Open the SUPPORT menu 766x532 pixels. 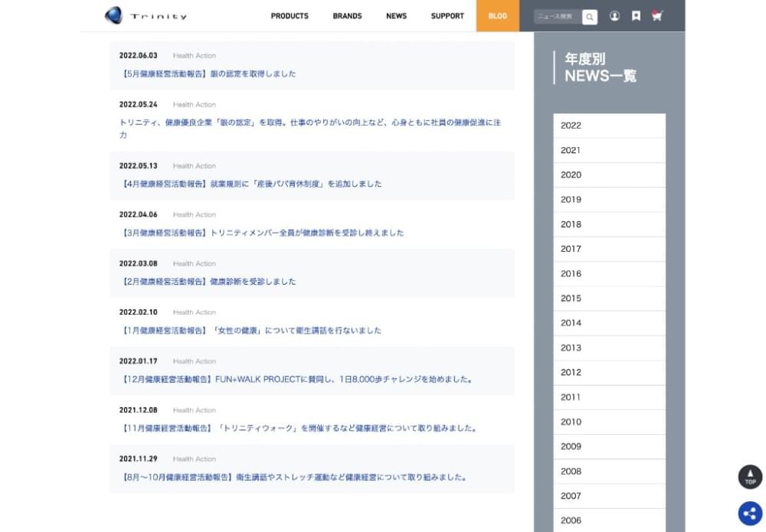(447, 16)
